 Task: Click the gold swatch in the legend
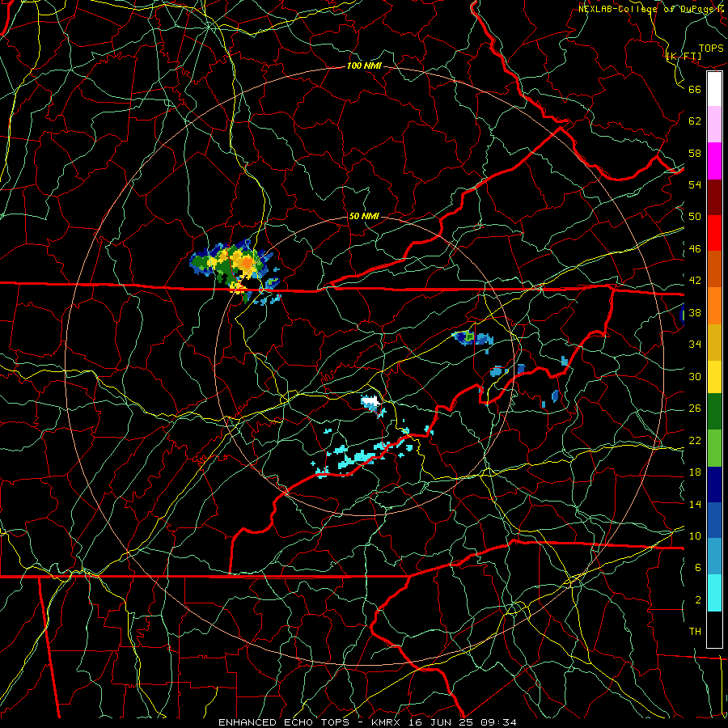(x=714, y=342)
